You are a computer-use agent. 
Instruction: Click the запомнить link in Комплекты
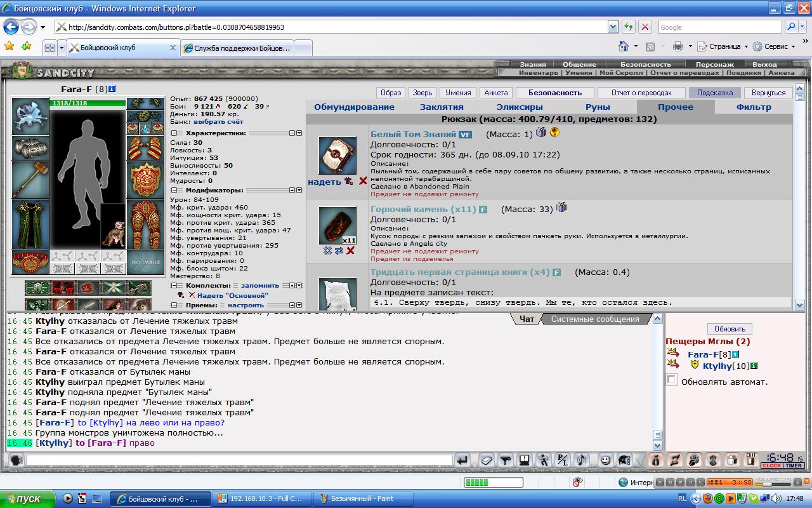click(x=259, y=286)
